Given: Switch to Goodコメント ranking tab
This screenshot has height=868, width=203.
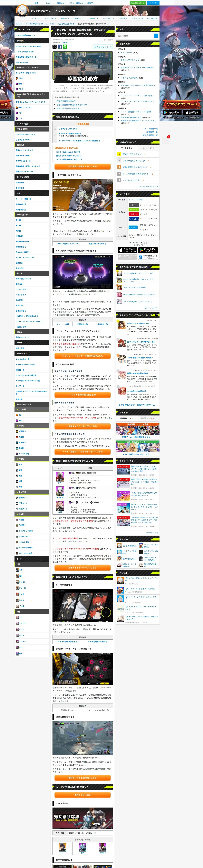Looking at the screenshot, I should [148, 148].
